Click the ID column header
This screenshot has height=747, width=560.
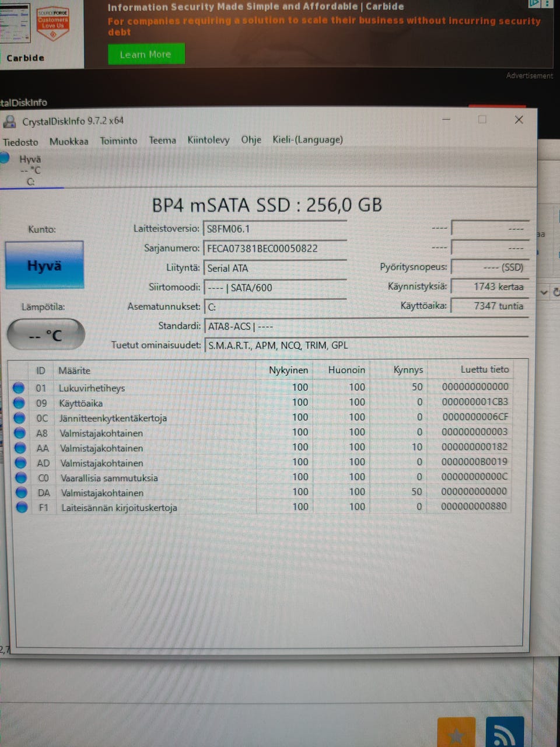[40, 371]
